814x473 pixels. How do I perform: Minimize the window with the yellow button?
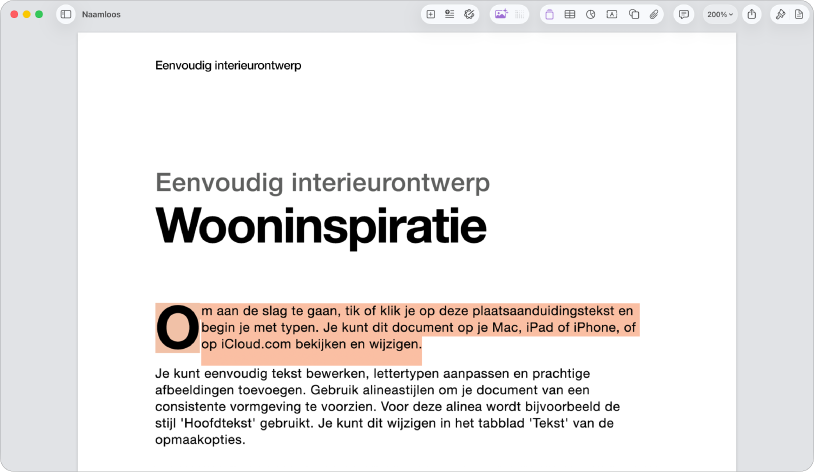26,15
